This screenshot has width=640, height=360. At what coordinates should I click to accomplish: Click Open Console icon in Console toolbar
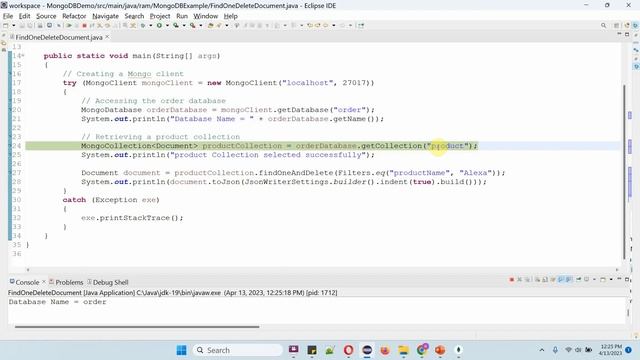(x=603, y=280)
